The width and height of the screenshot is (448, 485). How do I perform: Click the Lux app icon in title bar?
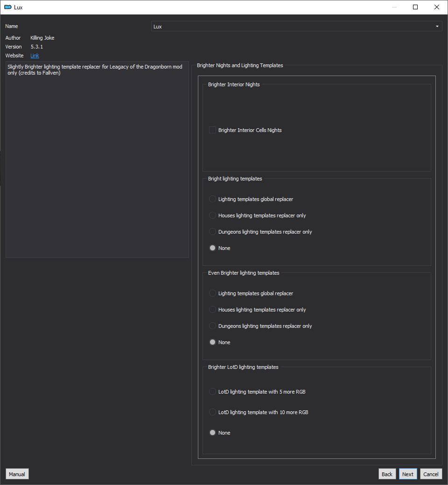pyautogui.click(x=8, y=7)
